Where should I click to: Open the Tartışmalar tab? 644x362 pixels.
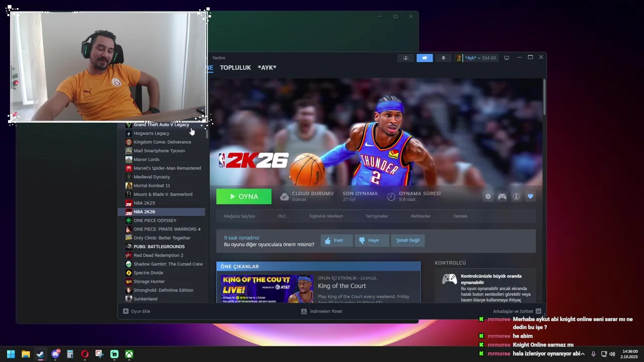(x=377, y=216)
